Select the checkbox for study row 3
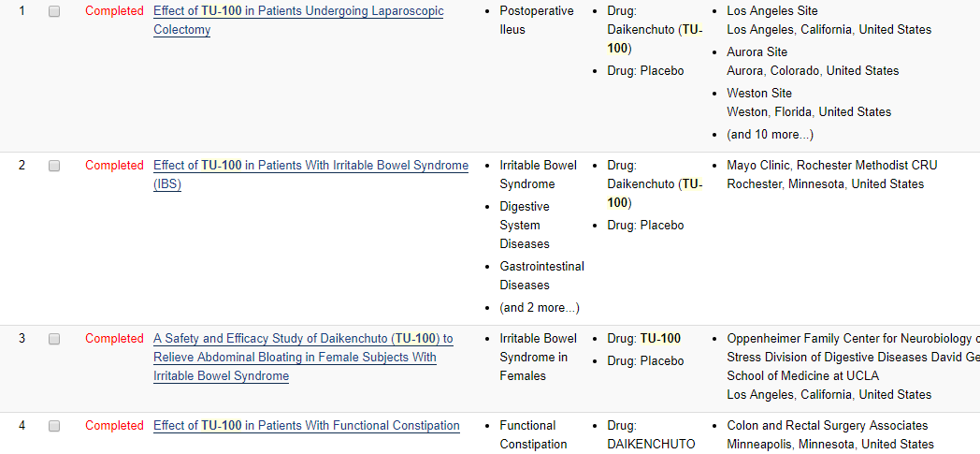This screenshot has width=980, height=454. 54,339
